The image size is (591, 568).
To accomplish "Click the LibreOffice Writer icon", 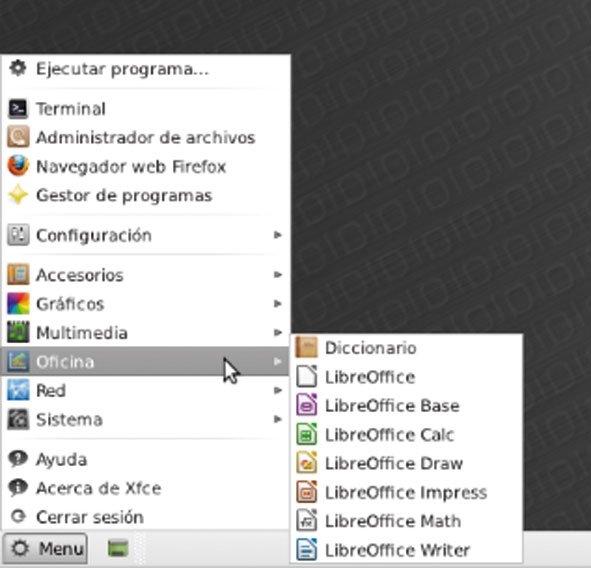I will click(306, 550).
